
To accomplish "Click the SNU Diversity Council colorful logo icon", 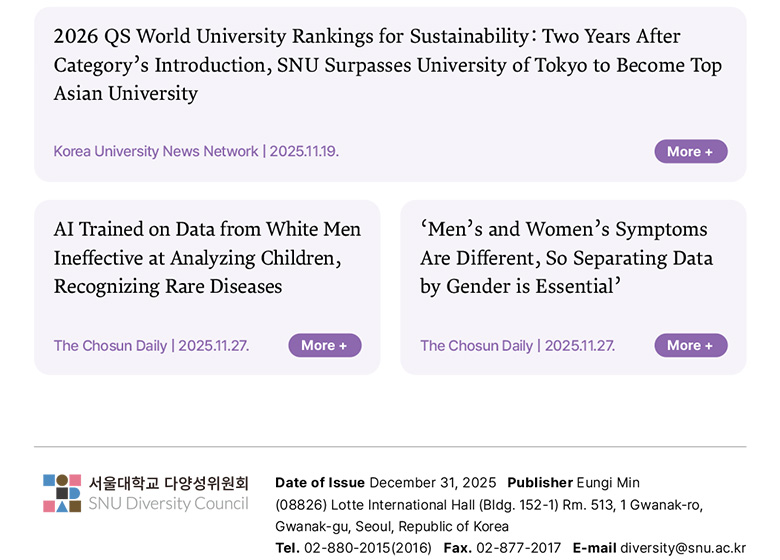I will (x=62, y=493).
